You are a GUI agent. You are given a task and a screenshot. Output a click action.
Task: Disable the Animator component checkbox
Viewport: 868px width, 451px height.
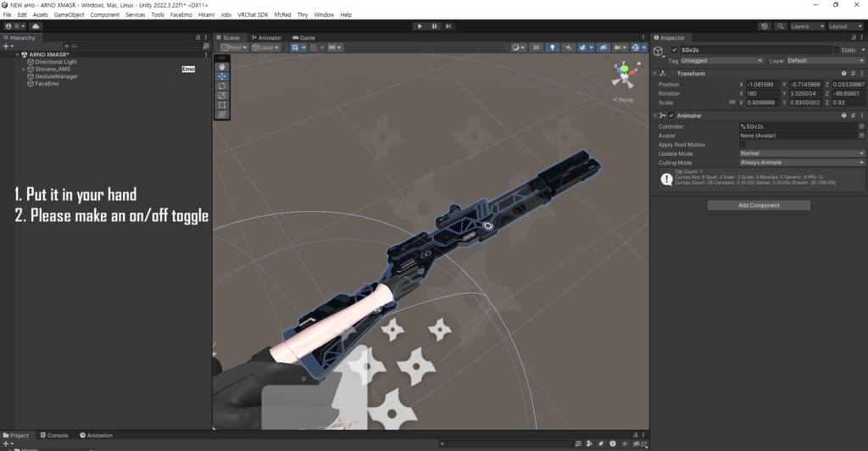pyautogui.click(x=671, y=115)
